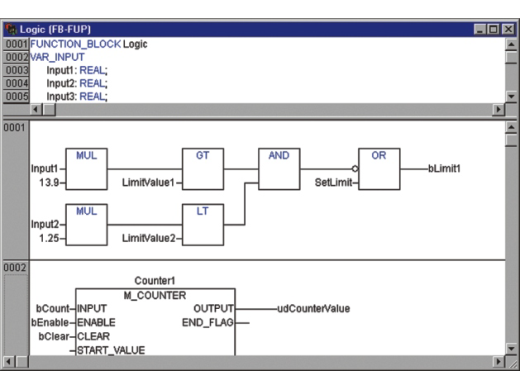Select the LT comparison block

[203, 225]
